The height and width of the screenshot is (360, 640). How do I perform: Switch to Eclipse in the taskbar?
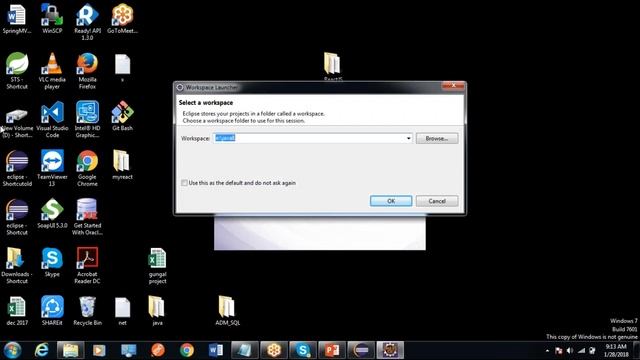[361, 350]
